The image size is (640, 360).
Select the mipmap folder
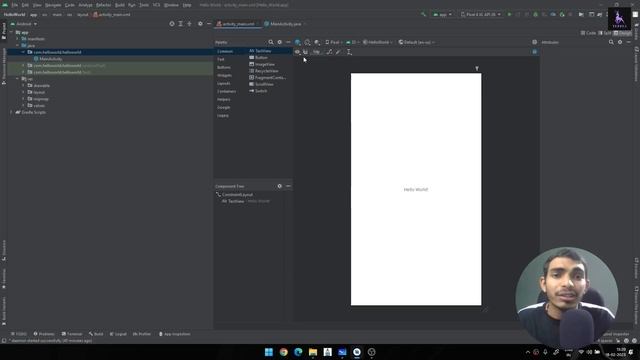coord(40,99)
